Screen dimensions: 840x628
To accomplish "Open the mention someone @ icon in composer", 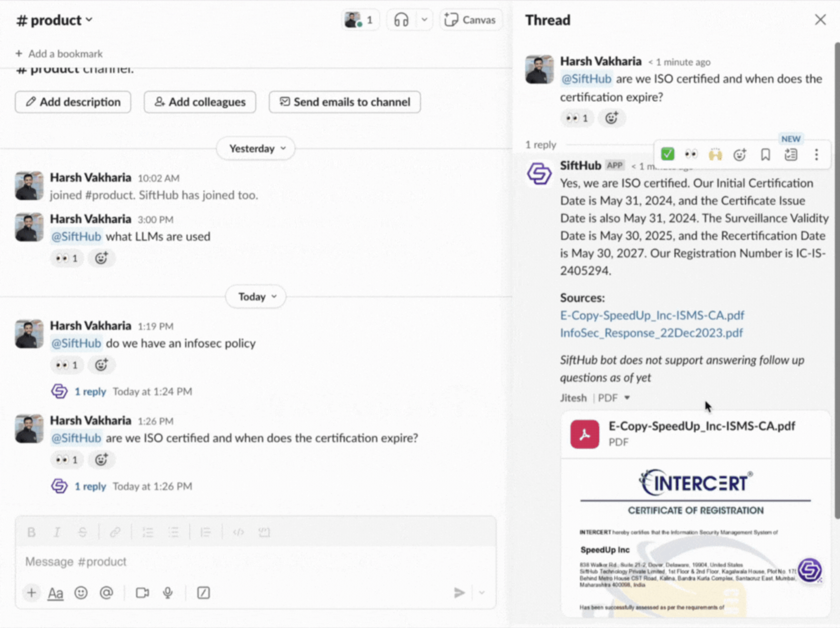I will pyautogui.click(x=106, y=593).
